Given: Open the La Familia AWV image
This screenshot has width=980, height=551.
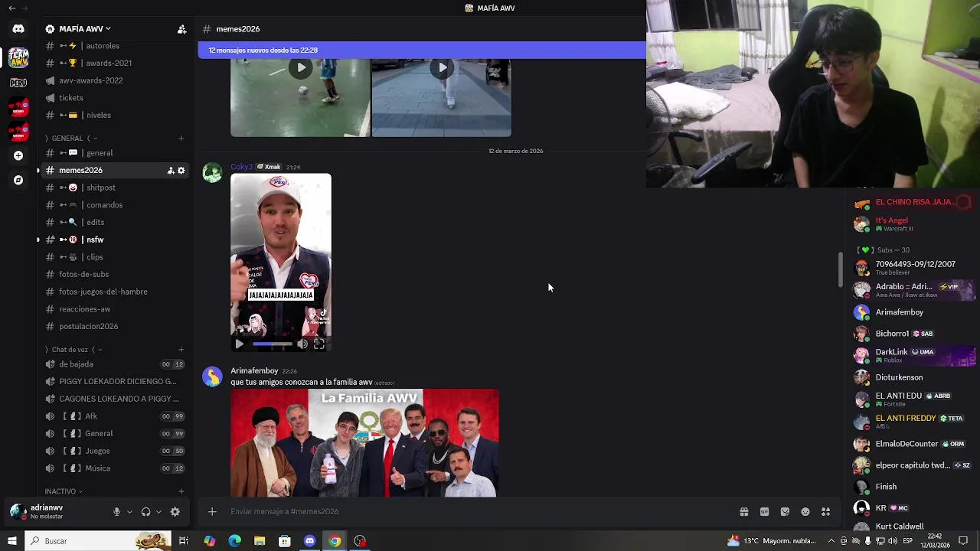Looking at the screenshot, I should tap(364, 443).
